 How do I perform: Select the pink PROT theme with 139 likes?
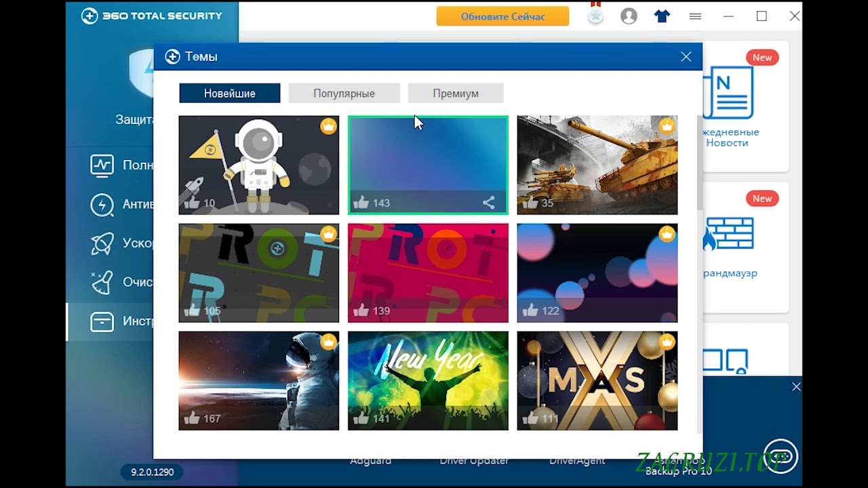[x=428, y=273]
